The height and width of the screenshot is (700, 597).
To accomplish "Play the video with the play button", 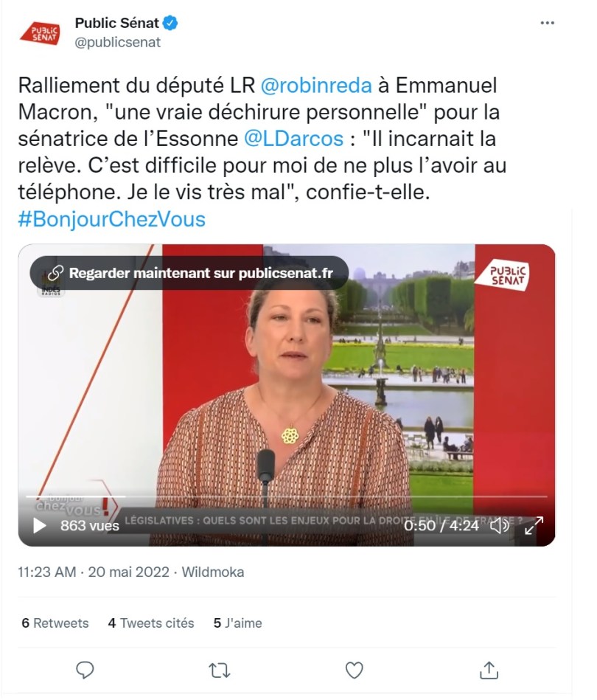I will click(x=39, y=525).
